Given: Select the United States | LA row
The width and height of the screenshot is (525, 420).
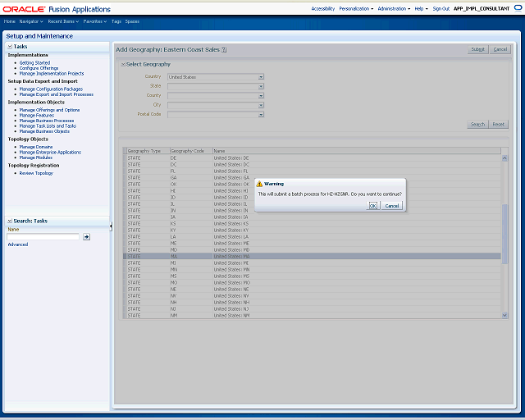Looking at the screenshot, I should [x=312, y=237].
